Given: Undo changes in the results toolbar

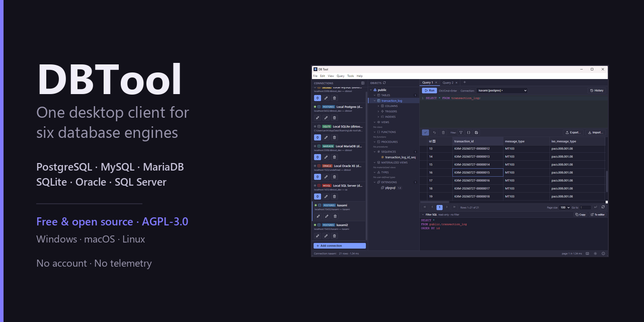Looking at the screenshot, I should [434, 132].
